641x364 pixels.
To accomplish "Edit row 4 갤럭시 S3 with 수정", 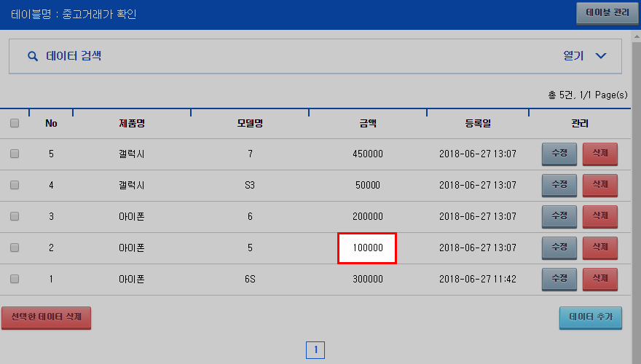I will click(x=559, y=185).
